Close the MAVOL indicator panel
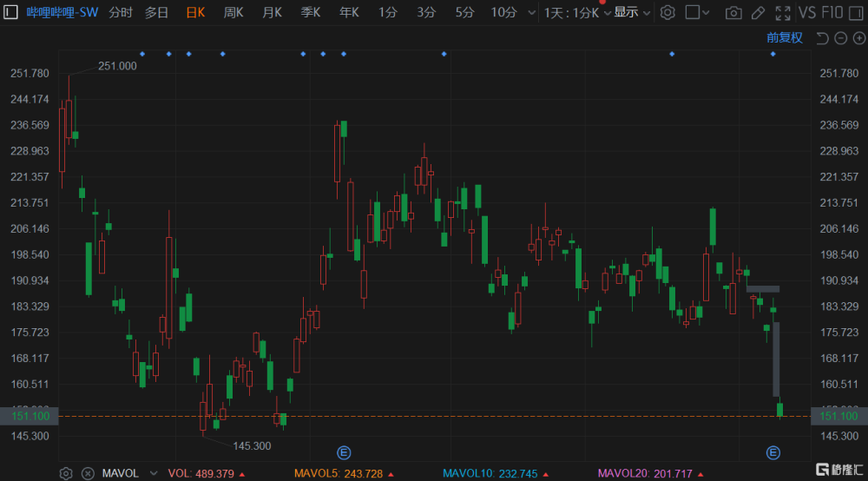The width and height of the screenshot is (868, 481). [x=88, y=474]
